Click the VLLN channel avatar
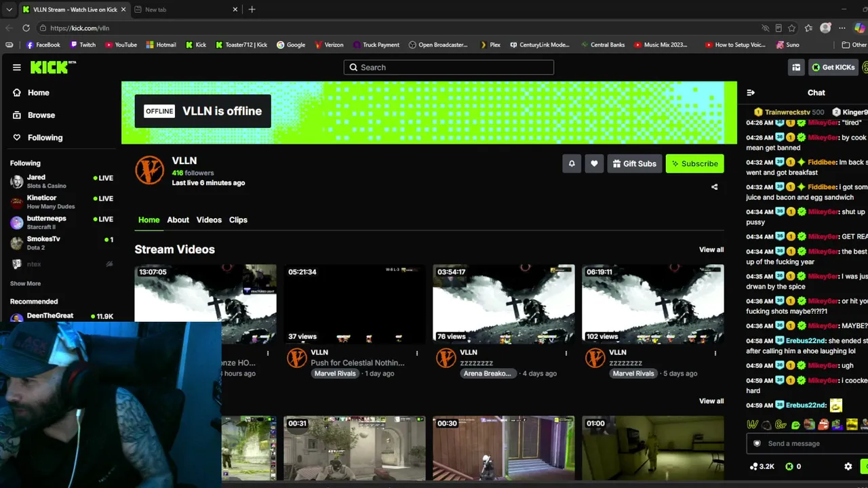The image size is (868, 488). [x=149, y=170]
